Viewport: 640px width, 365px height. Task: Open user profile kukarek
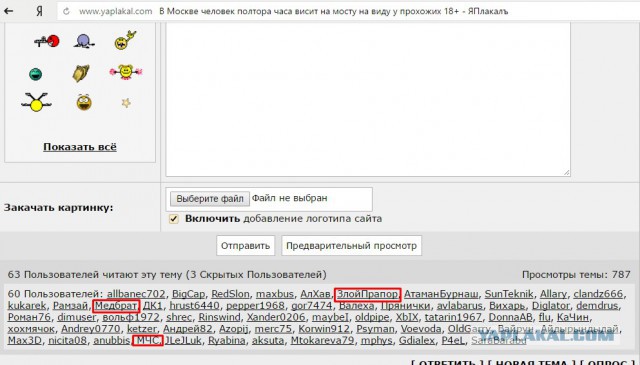point(27,305)
